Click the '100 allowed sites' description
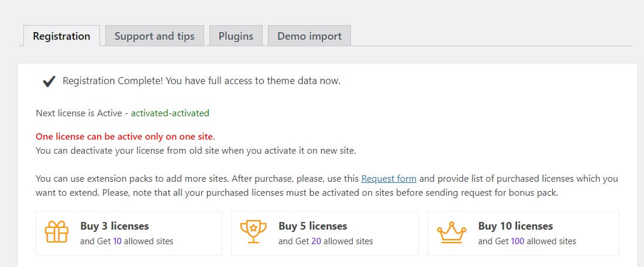The image size is (644, 267). (527, 241)
